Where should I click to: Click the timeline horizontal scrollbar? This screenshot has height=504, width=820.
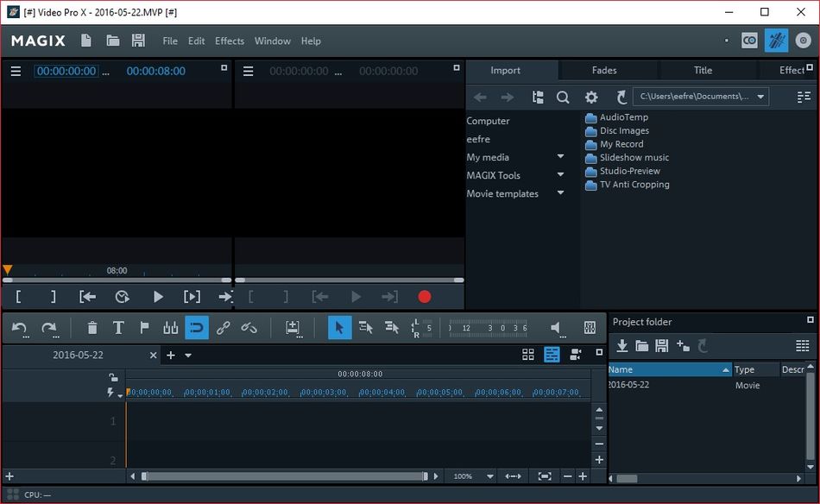pos(284,476)
